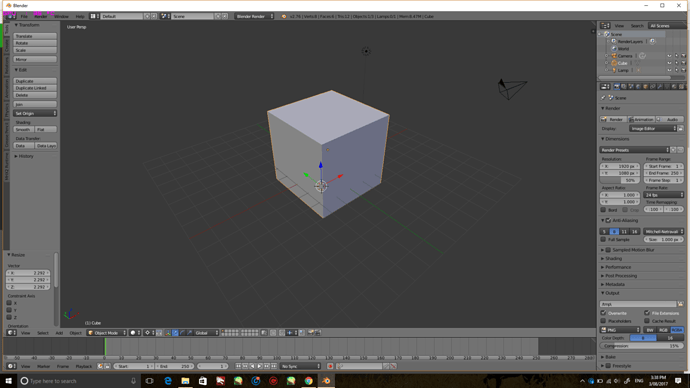690x388 pixels.
Task: Uncheck the Overwrite checkbox
Action: click(603, 313)
